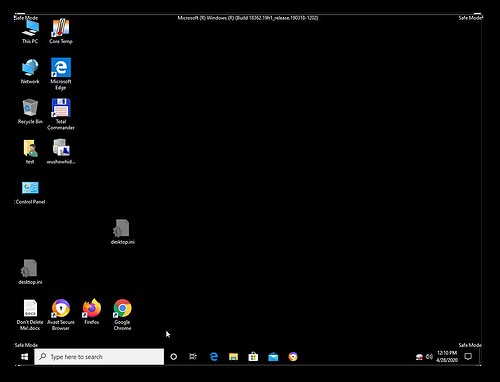The image size is (500, 382).
Task: Select the Total Commander shortcut
Action: pos(61,114)
